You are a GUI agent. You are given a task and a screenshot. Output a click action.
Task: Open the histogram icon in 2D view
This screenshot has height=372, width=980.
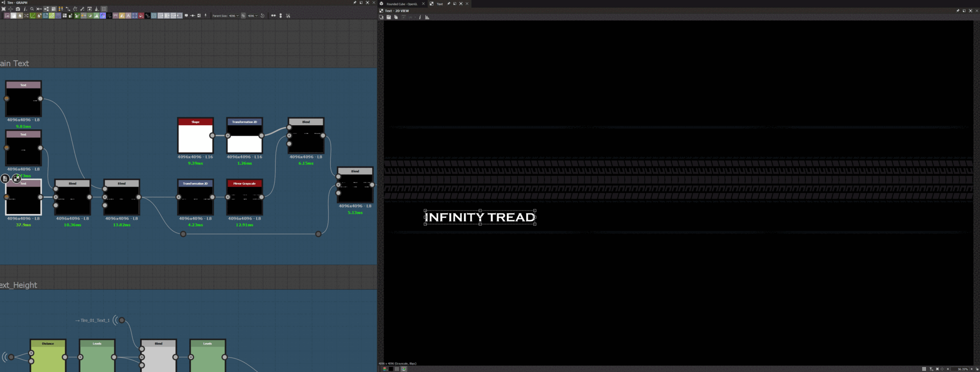pos(427,17)
